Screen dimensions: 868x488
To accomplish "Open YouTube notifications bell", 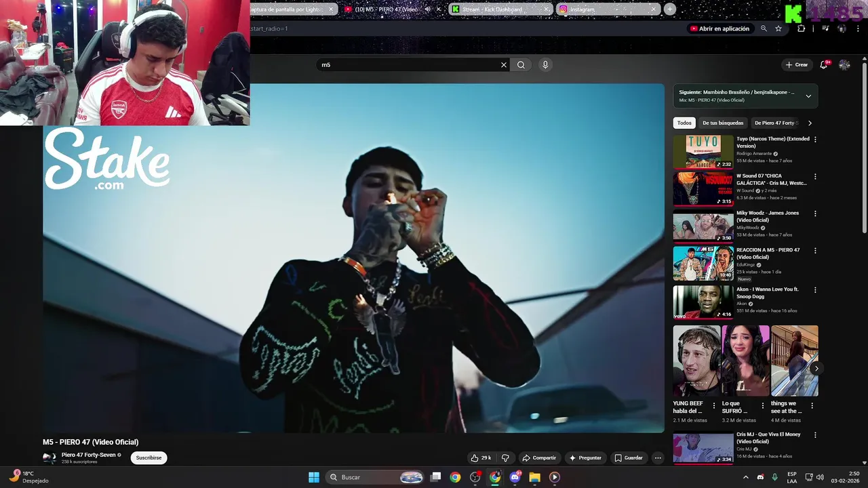I will point(824,65).
